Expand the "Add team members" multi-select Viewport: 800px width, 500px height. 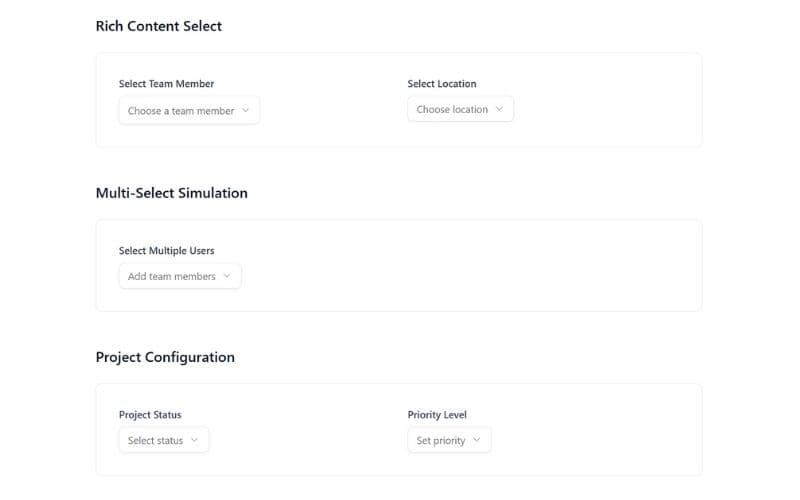point(179,276)
